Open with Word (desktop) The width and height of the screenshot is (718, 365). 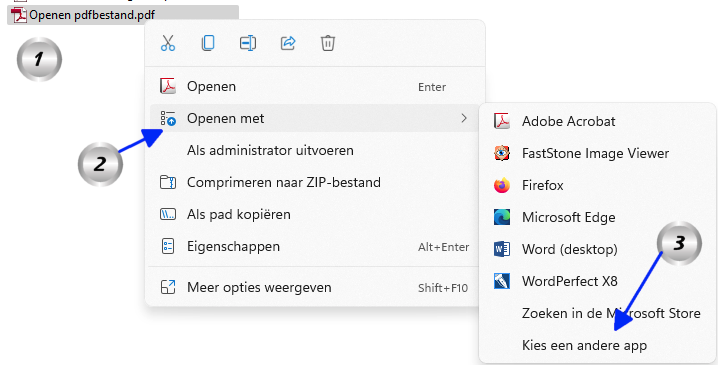[x=597, y=249]
